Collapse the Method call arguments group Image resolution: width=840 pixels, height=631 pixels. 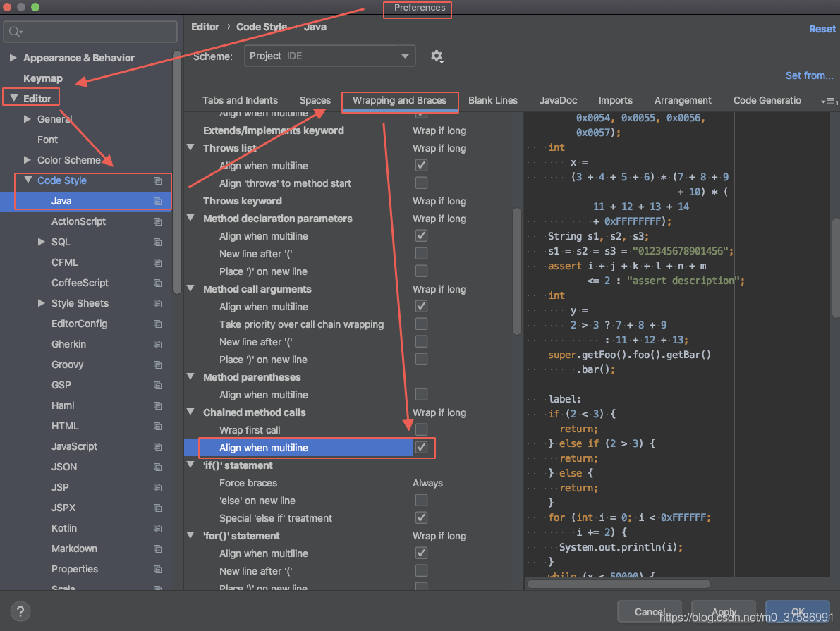190,288
